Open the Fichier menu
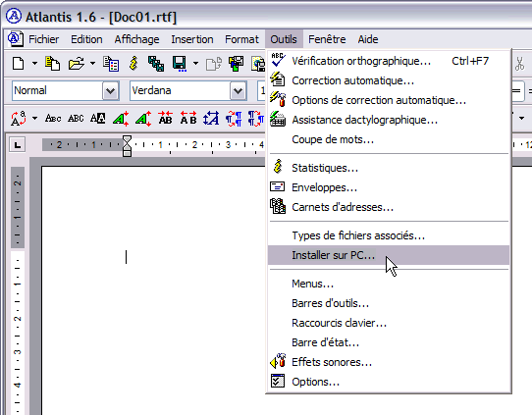Screen dimensions: 532x415 [43, 39]
